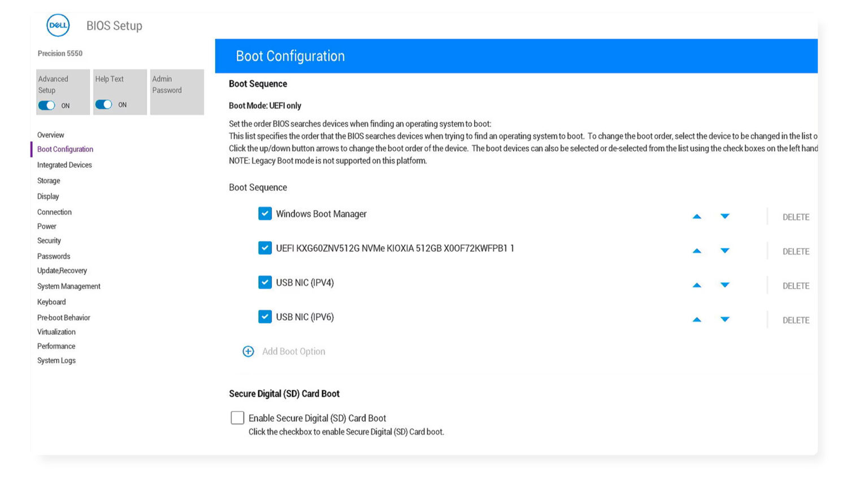Move USB NIC (IPV4) up
Screen dimensions: 868x488
697,285
